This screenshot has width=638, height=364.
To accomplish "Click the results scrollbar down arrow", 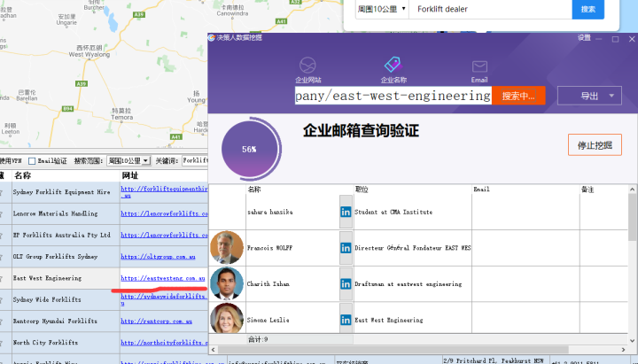I will point(633,341).
